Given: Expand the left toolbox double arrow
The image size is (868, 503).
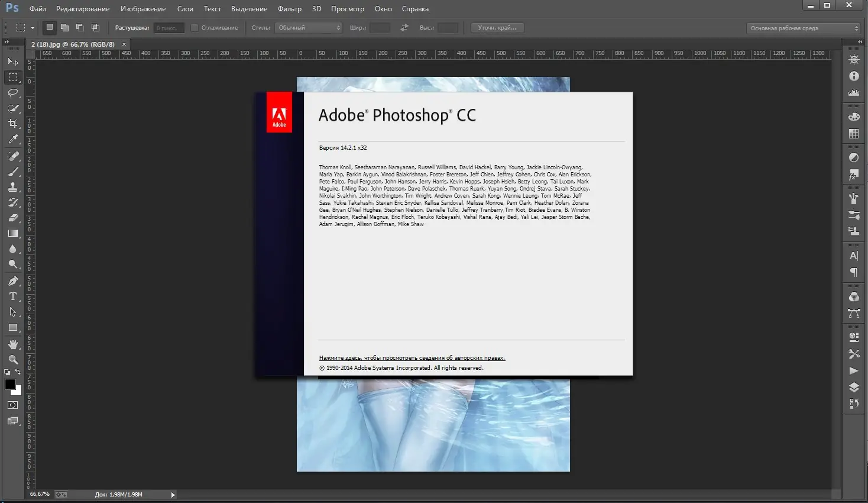Looking at the screenshot, I should [7, 42].
